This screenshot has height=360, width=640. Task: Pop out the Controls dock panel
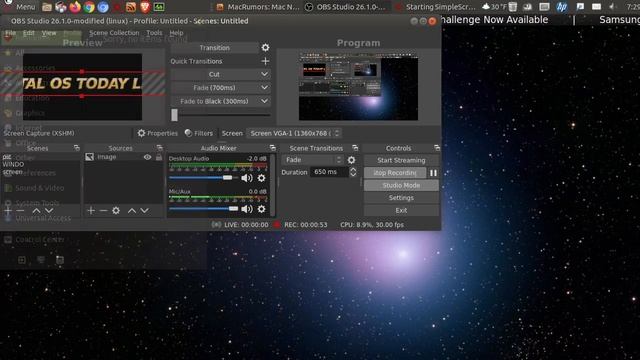click(x=437, y=148)
